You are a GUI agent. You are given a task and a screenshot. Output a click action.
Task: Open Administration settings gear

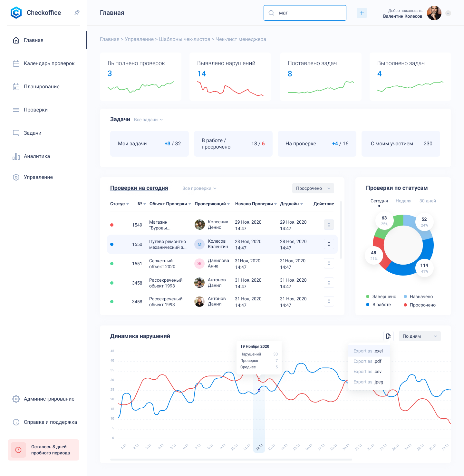(x=16, y=399)
